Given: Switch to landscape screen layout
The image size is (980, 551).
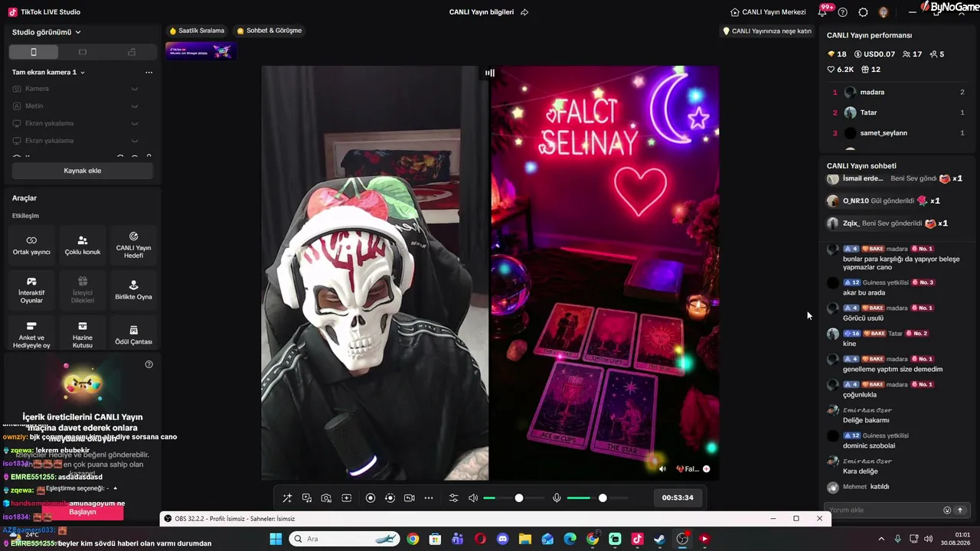Looking at the screenshot, I should tap(83, 52).
